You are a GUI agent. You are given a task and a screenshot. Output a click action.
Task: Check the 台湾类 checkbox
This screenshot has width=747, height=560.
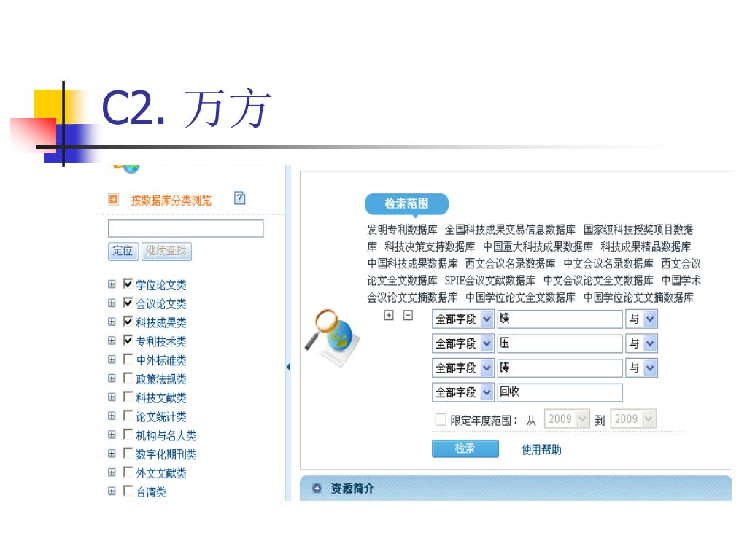point(128,491)
